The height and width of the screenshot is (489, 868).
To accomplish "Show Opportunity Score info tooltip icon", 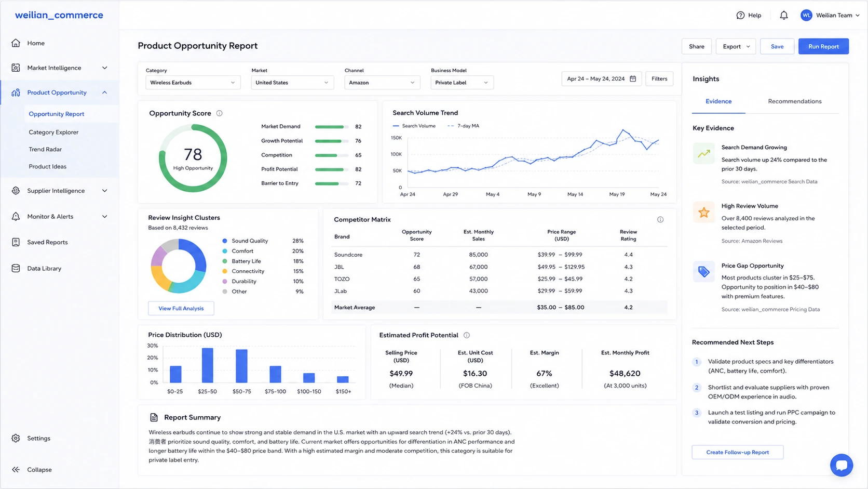I will [x=220, y=113].
